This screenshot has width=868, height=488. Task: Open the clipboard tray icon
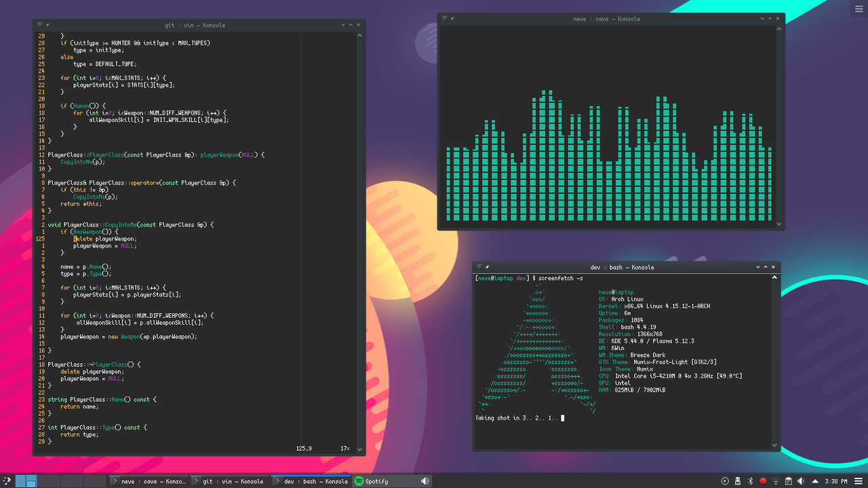[x=789, y=481]
